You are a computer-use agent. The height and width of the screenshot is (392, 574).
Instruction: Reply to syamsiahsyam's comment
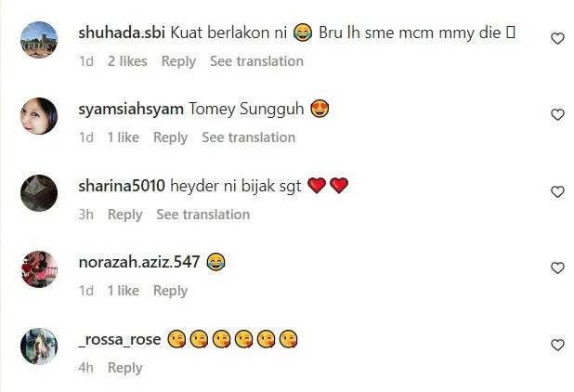pyautogui.click(x=171, y=138)
